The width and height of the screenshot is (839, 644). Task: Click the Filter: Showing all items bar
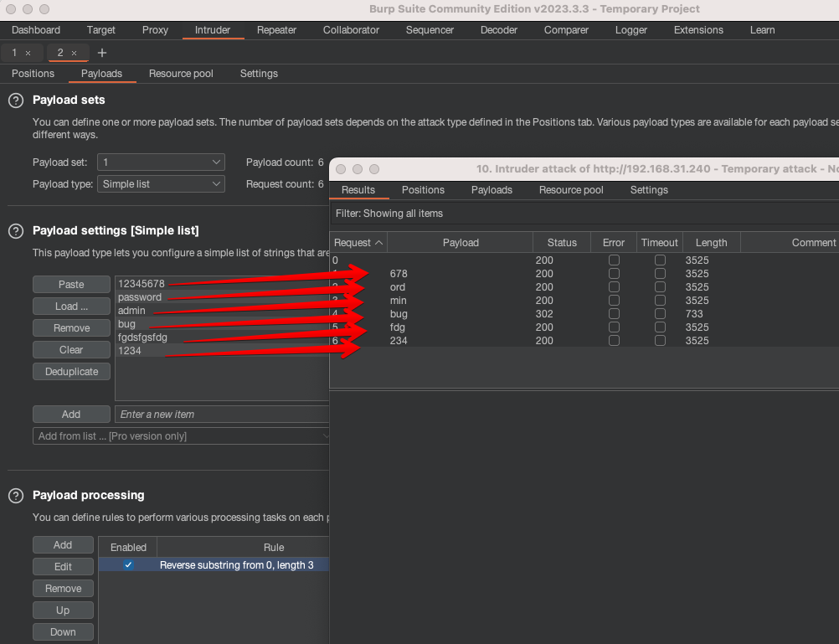(584, 214)
